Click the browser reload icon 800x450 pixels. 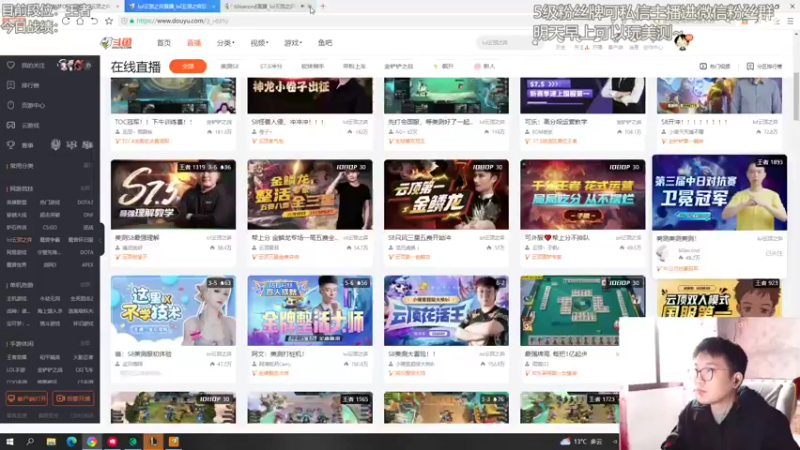click(x=66, y=21)
